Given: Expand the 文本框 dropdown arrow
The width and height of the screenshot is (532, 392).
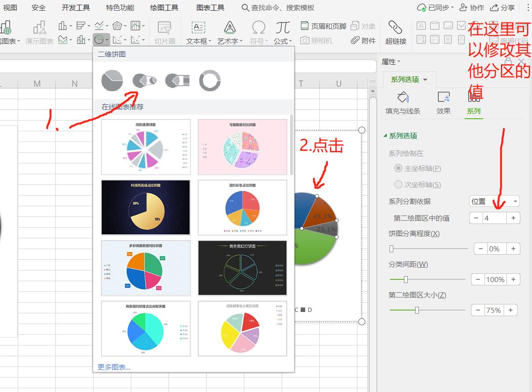Looking at the screenshot, I should (209, 41).
